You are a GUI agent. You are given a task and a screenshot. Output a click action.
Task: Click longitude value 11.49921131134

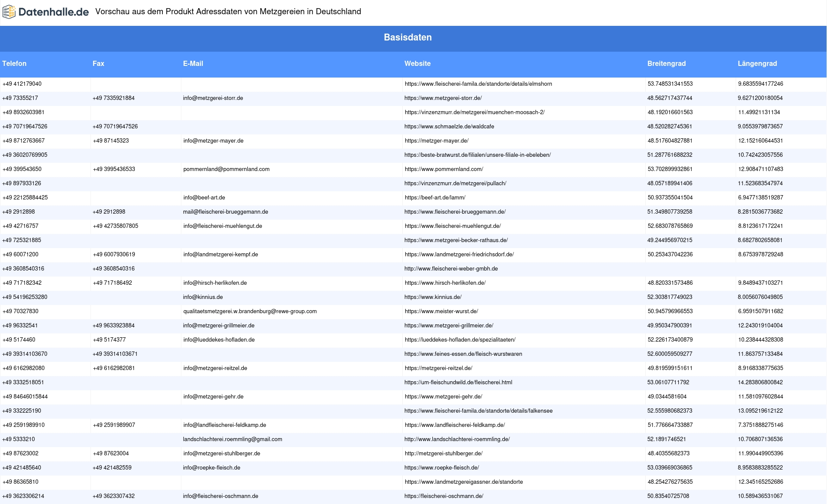[759, 112]
